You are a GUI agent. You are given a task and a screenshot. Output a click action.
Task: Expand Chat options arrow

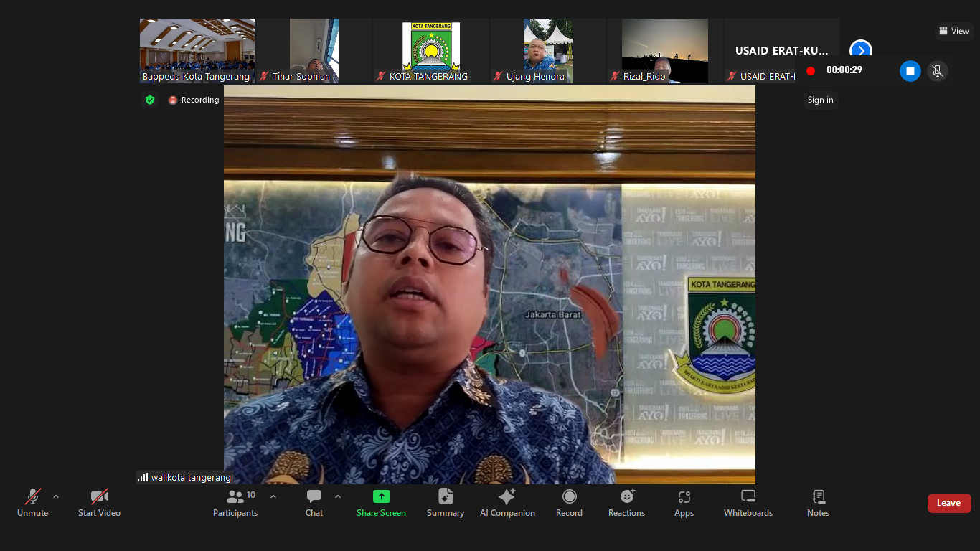tap(338, 496)
